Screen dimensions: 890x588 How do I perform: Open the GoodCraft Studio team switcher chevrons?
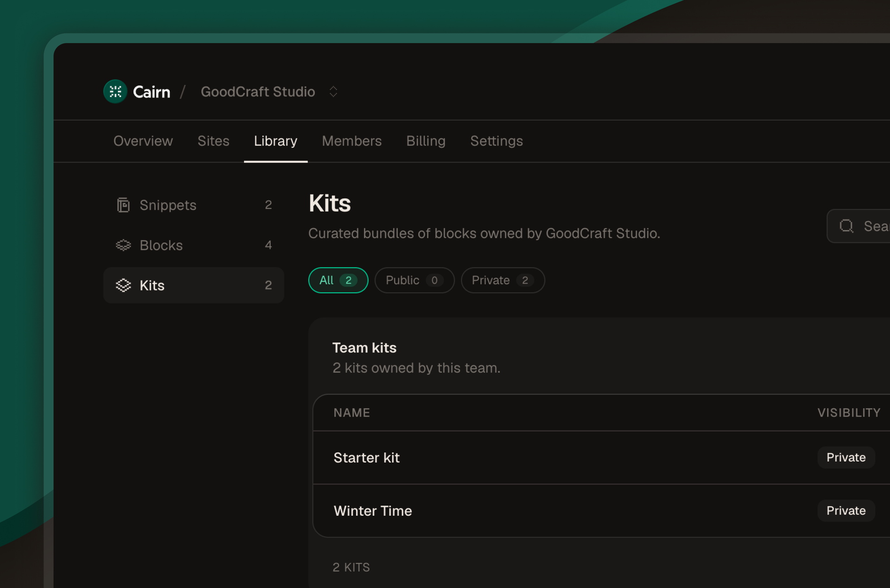click(333, 92)
